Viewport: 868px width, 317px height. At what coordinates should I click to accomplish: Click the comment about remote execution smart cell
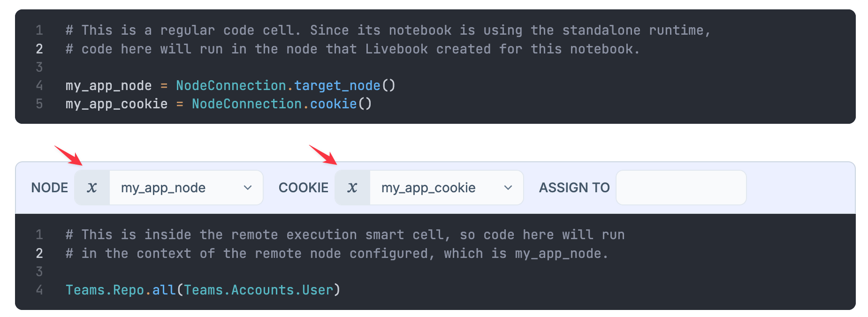[x=345, y=235]
